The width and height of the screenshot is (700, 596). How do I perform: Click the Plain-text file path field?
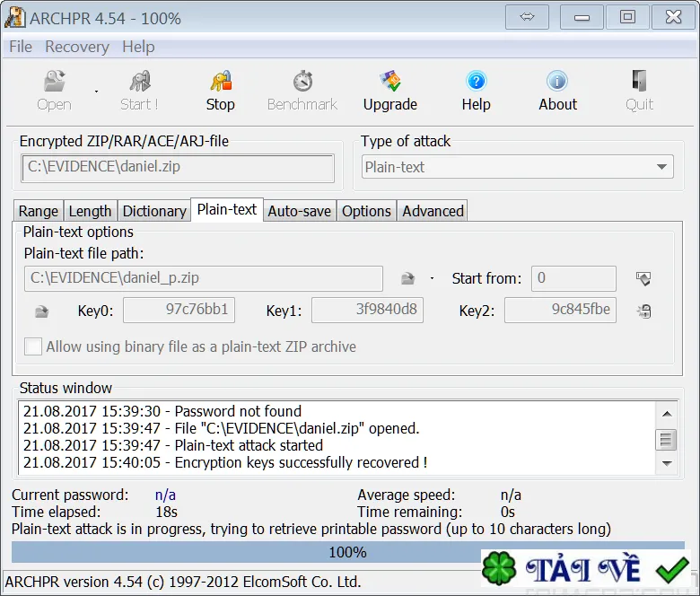point(204,278)
